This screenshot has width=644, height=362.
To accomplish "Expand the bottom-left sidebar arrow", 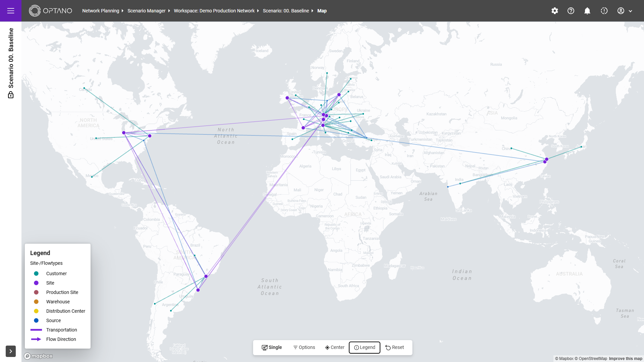I will click(x=11, y=351).
